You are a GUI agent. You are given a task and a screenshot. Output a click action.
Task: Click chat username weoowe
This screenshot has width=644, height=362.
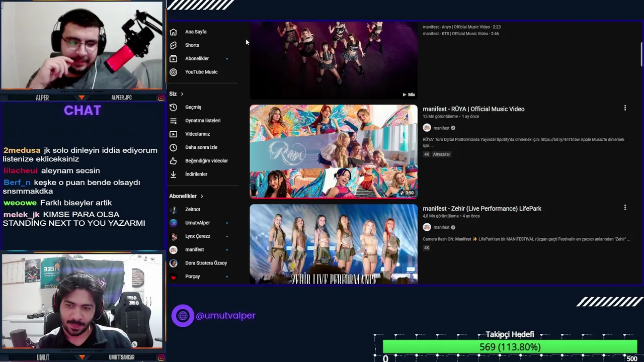[x=20, y=203]
